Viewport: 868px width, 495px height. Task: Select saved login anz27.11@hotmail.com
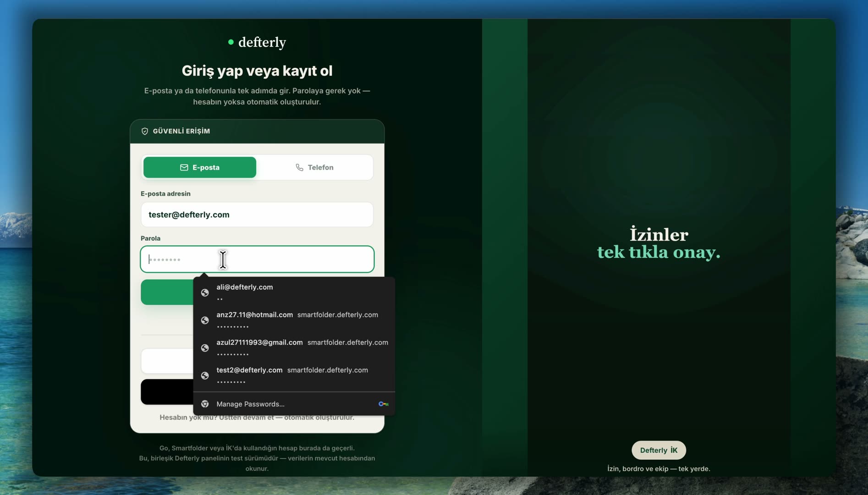(294, 320)
